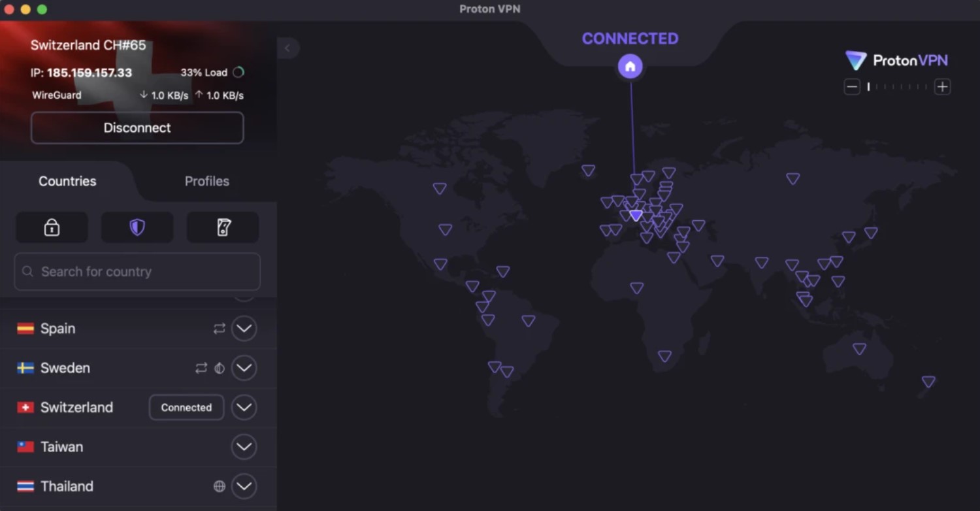Select the South Africa server marker
This screenshot has width=980, height=511.
click(x=664, y=356)
